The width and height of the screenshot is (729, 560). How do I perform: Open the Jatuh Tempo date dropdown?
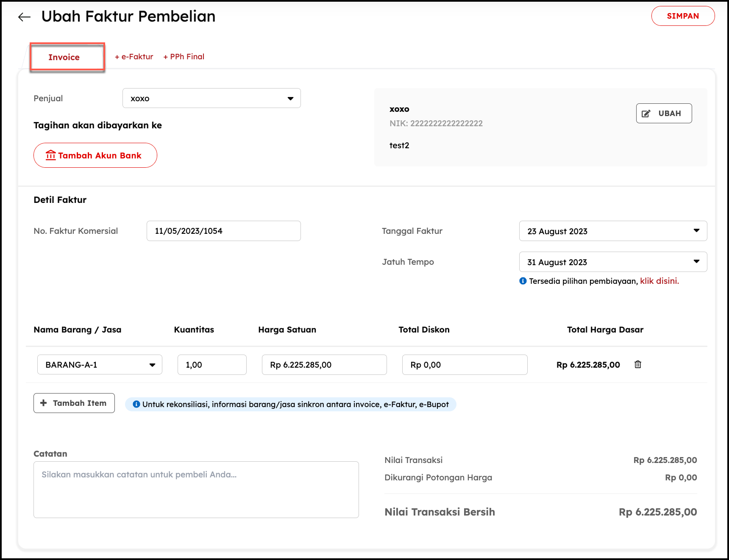coord(612,262)
